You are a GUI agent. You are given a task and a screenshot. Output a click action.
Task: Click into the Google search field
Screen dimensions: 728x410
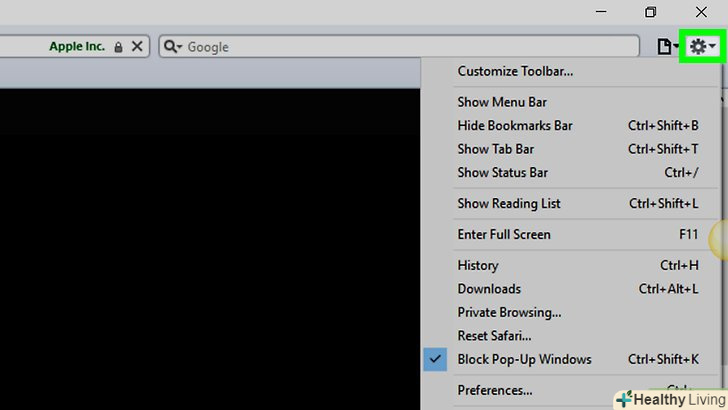[399, 46]
